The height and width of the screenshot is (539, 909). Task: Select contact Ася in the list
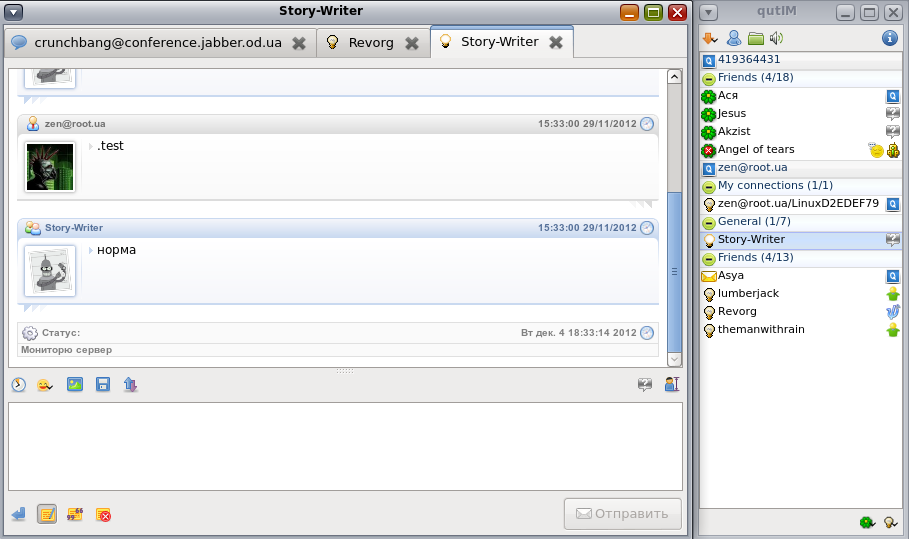pos(801,96)
